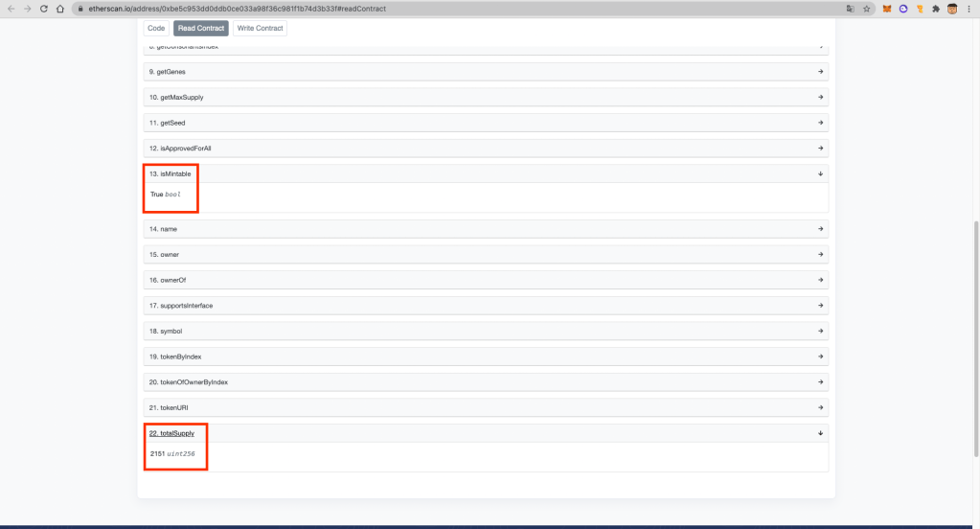Screen dimensions: 980x529
Task: Switch to the Write Contract tab
Action: (x=260, y=29)
